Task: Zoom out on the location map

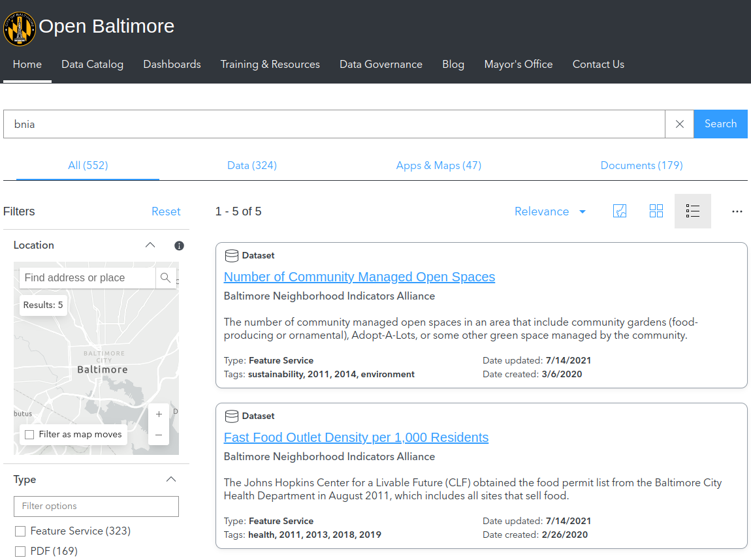Action: (x=159, y=435)
